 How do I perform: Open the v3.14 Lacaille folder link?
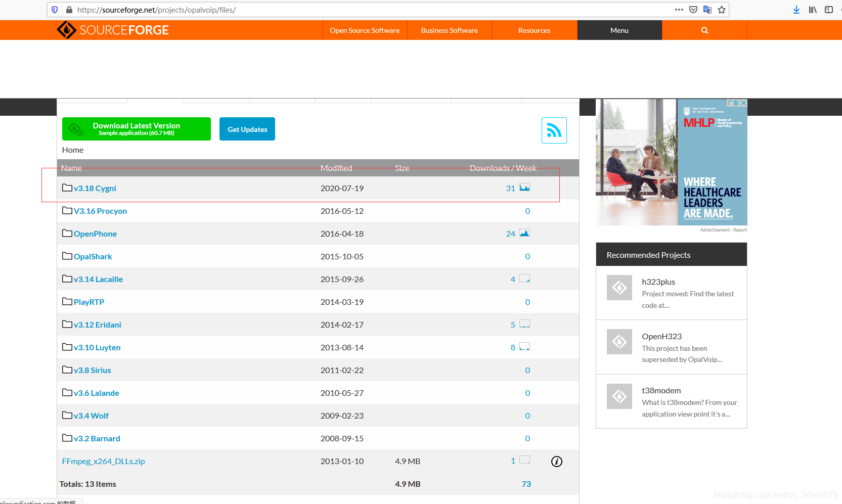tap(98, 279)
